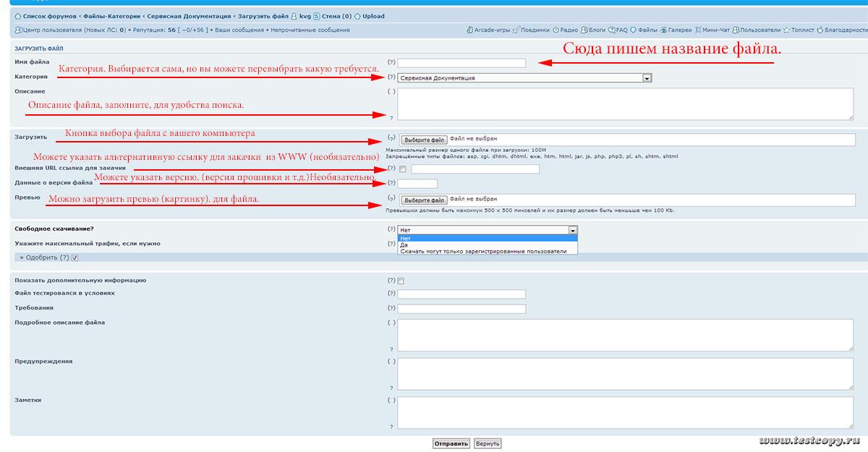The image size is (868, 452).
Task: Open the Топлист star icon
Action: tap(786, 30)
